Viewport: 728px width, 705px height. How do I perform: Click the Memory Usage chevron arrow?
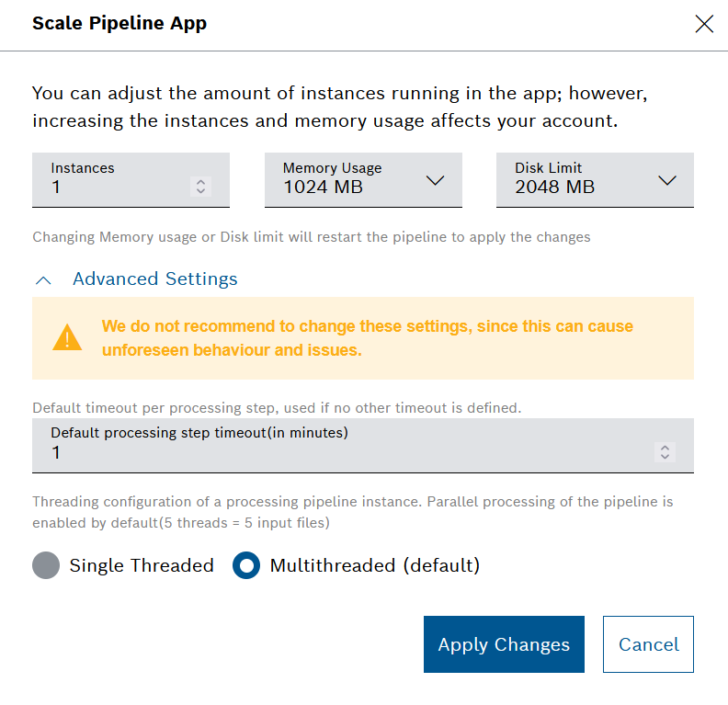436,180
